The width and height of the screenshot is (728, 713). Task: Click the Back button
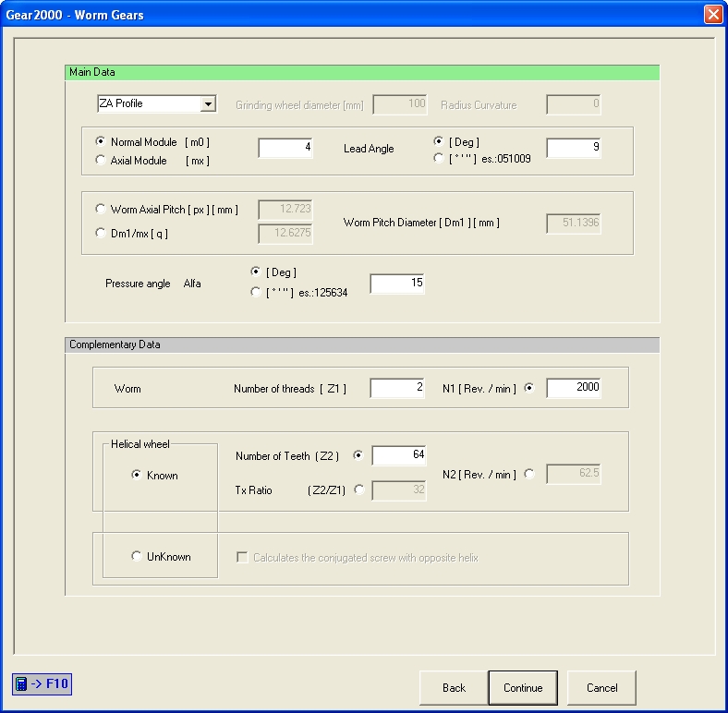point(454,687)
